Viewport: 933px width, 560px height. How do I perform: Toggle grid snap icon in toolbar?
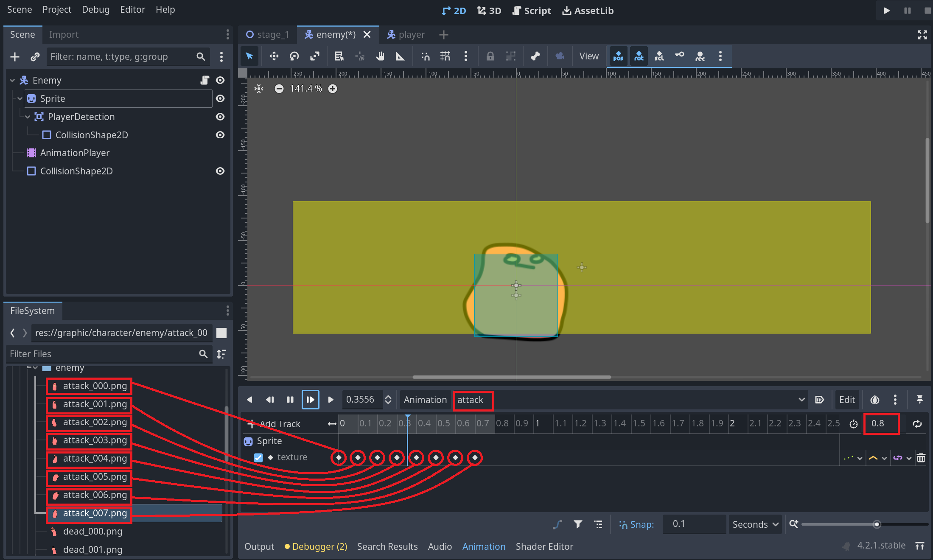click(x=445, y=56)
